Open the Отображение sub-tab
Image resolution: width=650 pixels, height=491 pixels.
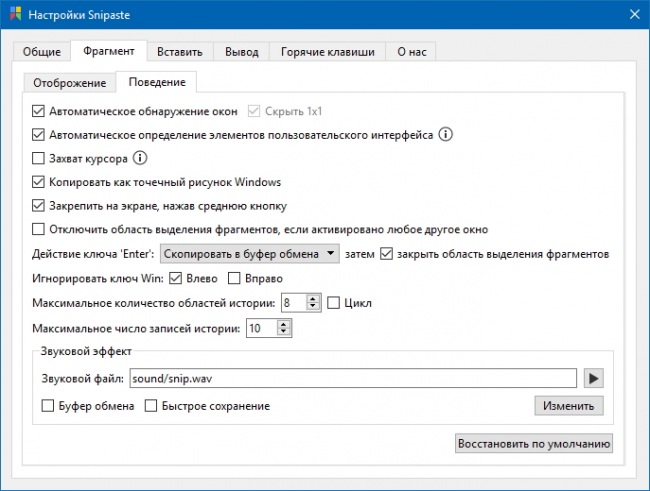[70, 83]
